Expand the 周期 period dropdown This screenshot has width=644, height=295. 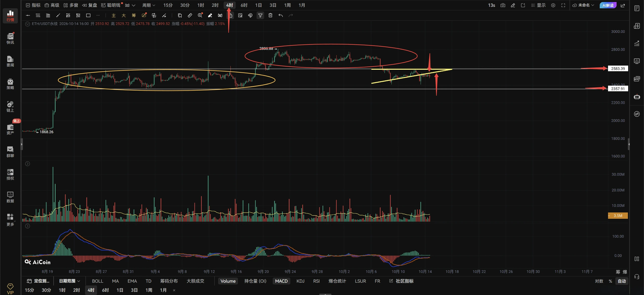[x=149, y=5]
